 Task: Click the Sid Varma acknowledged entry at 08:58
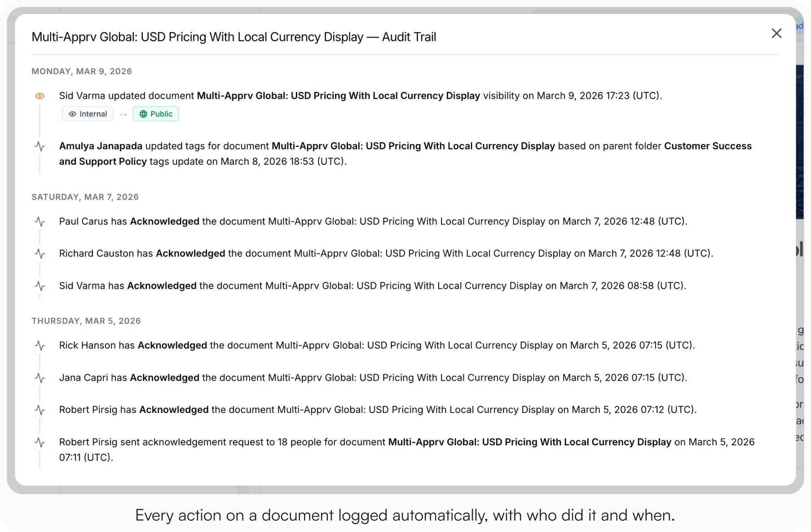pos(373,286)
